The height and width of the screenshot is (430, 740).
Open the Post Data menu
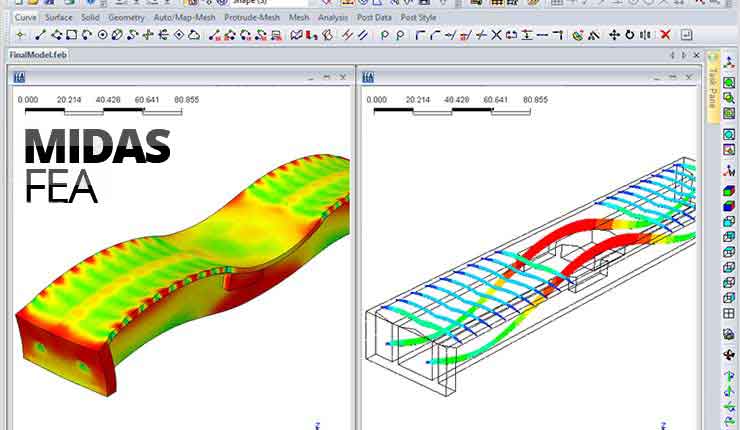tap(374, 17)
